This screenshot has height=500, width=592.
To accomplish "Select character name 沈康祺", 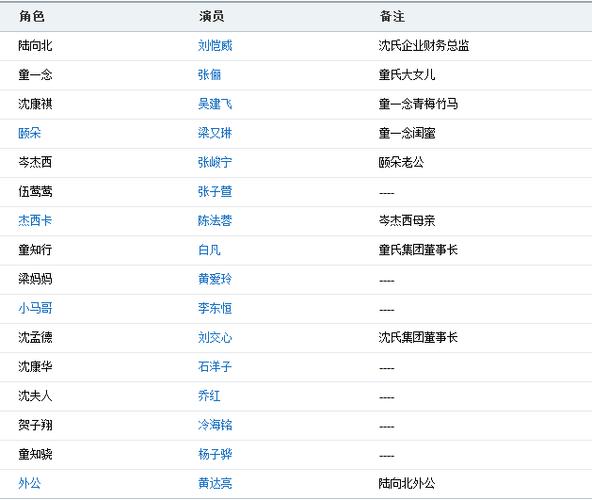I will (35, 104).
